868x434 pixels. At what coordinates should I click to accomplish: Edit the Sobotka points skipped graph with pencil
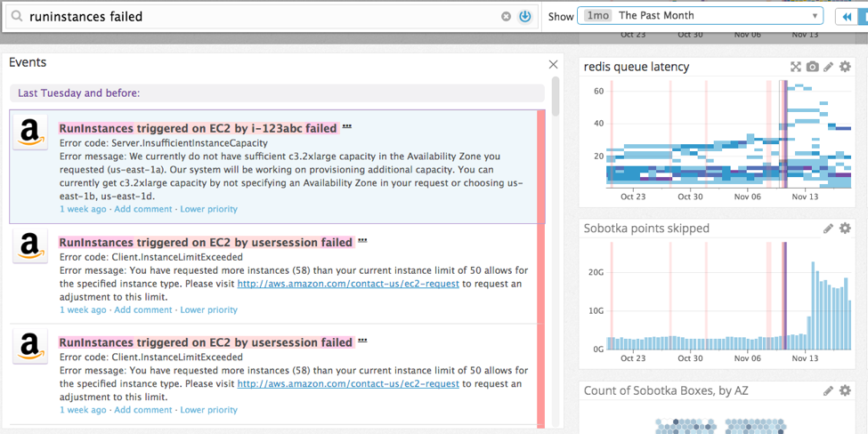click(x=828, y=229)
